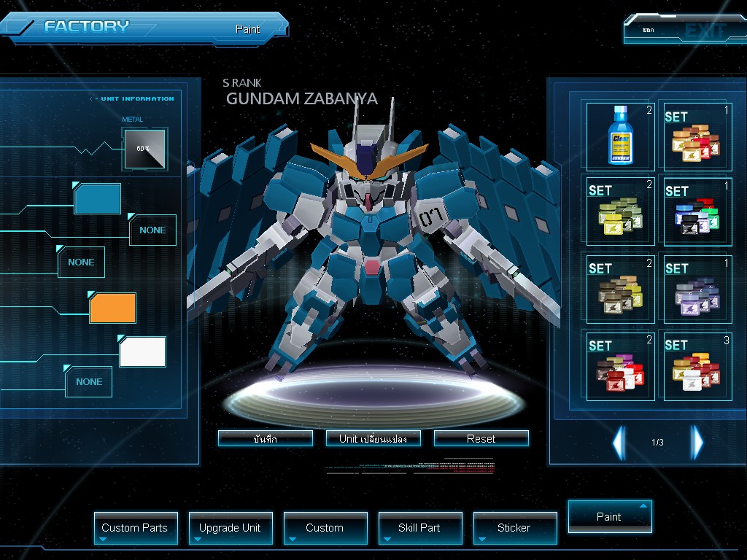Switch to the Skill Part tab

(x=420, y=528)
